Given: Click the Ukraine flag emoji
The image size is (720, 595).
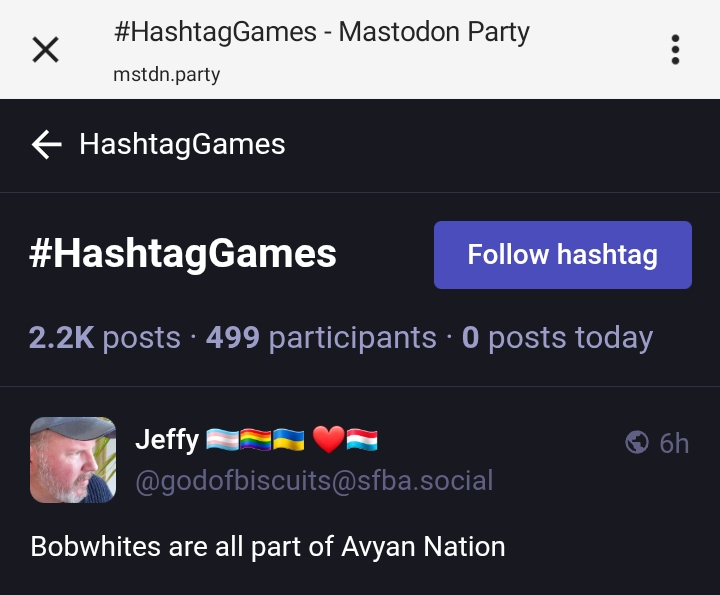Looking at the screenshot, I should [x=288, y=439].
